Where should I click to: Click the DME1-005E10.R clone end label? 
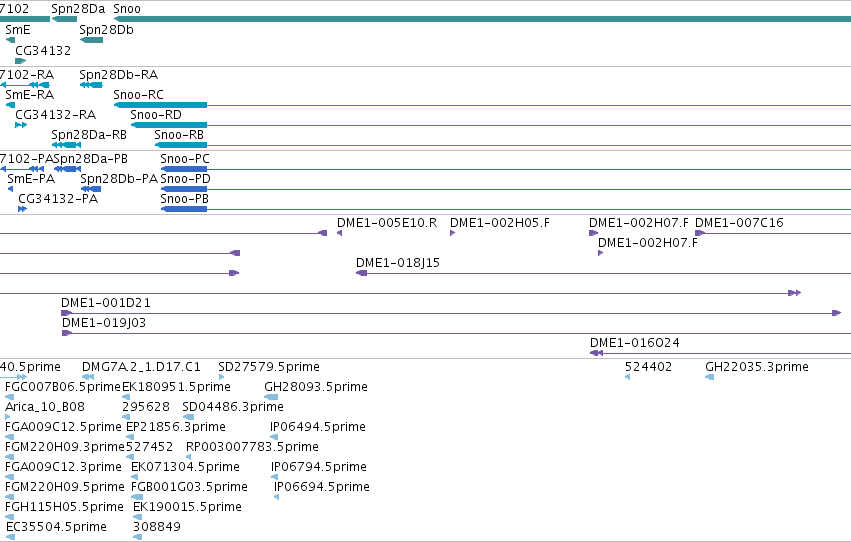(x=387, y=222)
